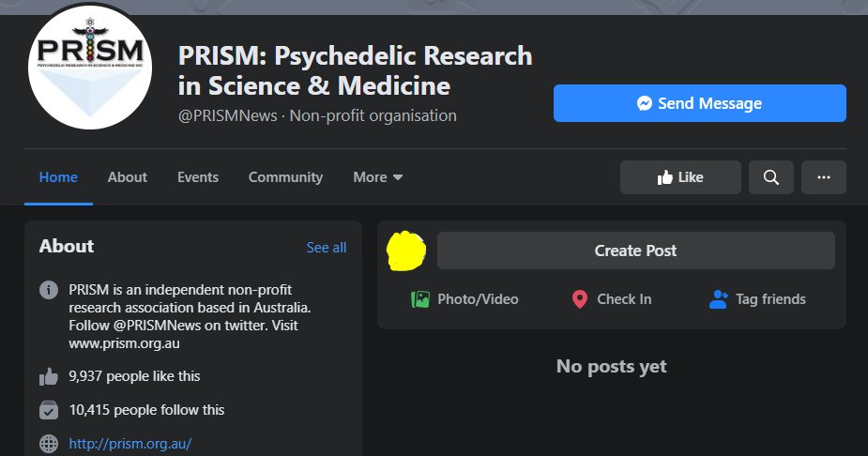Open the Events tab

click(x=198, y=177)
